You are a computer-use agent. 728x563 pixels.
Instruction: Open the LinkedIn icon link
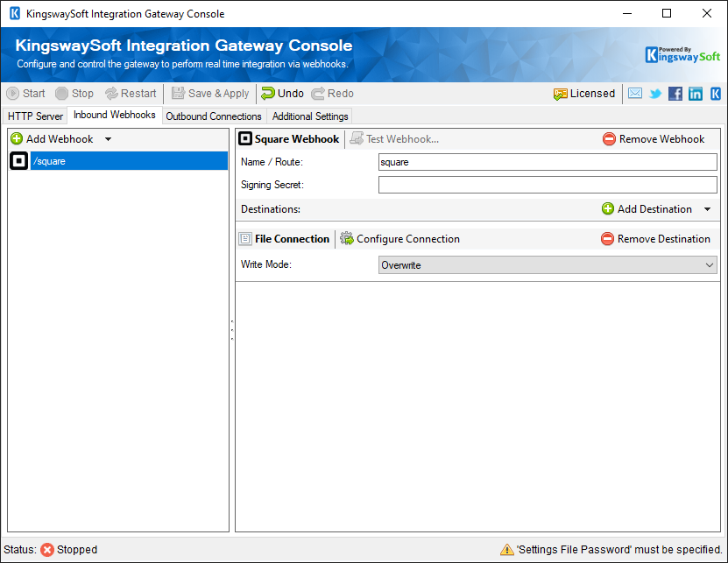(x=695, y=94)
